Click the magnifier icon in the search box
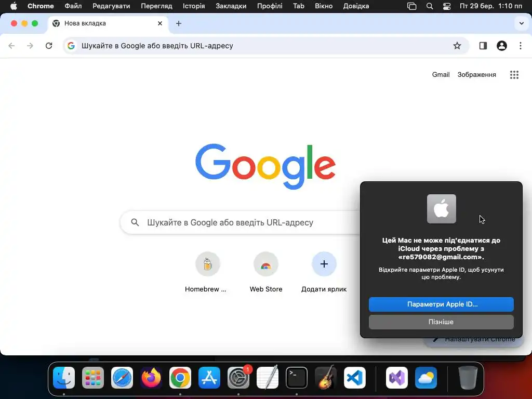Viewport: 532px width, 399px height. [x=135, y=222]
